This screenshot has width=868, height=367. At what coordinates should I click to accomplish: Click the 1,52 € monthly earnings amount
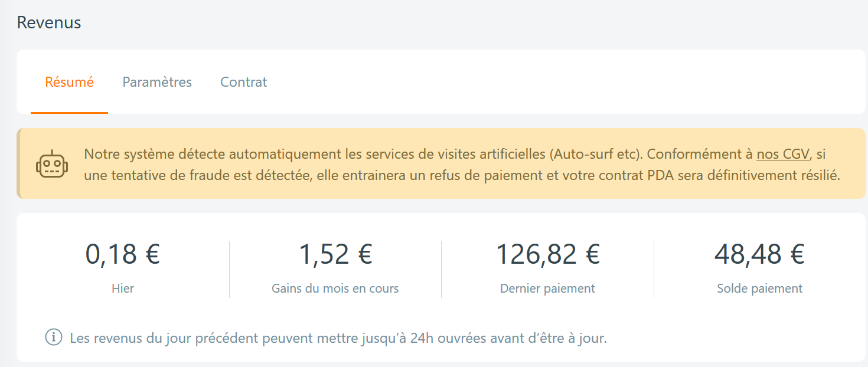335,254
